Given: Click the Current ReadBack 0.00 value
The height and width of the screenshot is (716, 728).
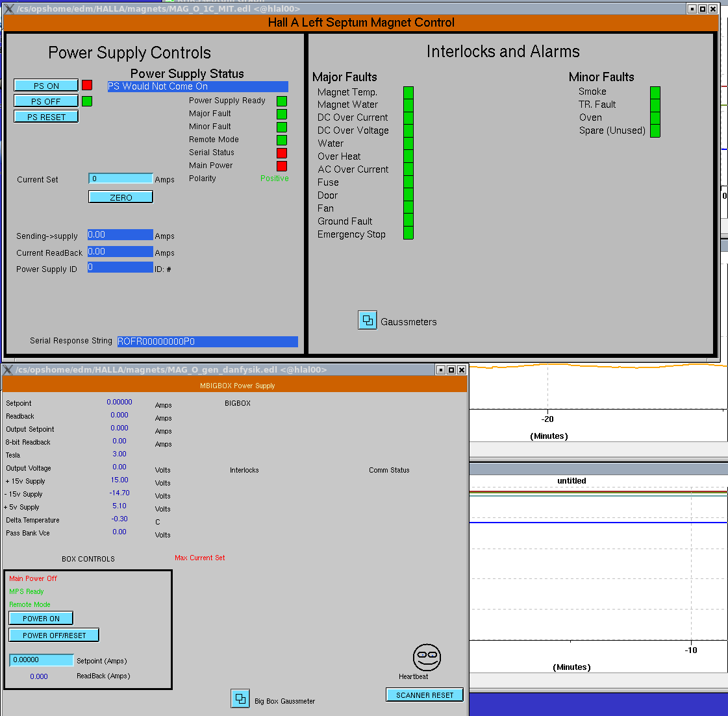Looking at the screenshot, I should pyautogui.click(x=120, y=251).
